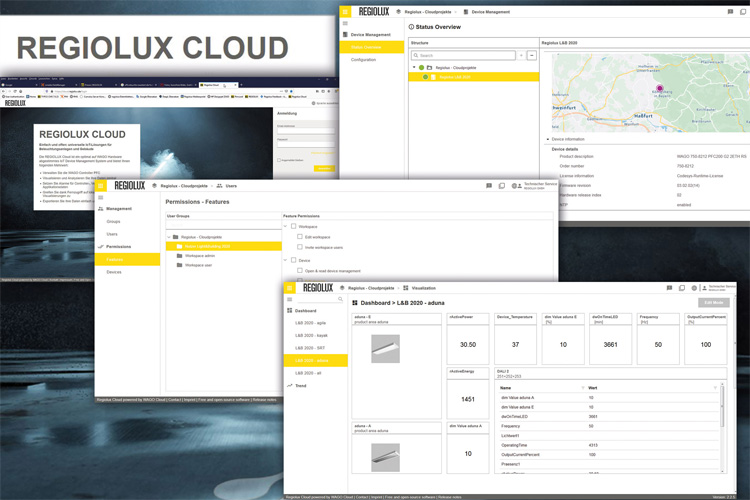Click the Visualization breadcrumb
This screenshot has height=500, width=750.
point(424,288)
